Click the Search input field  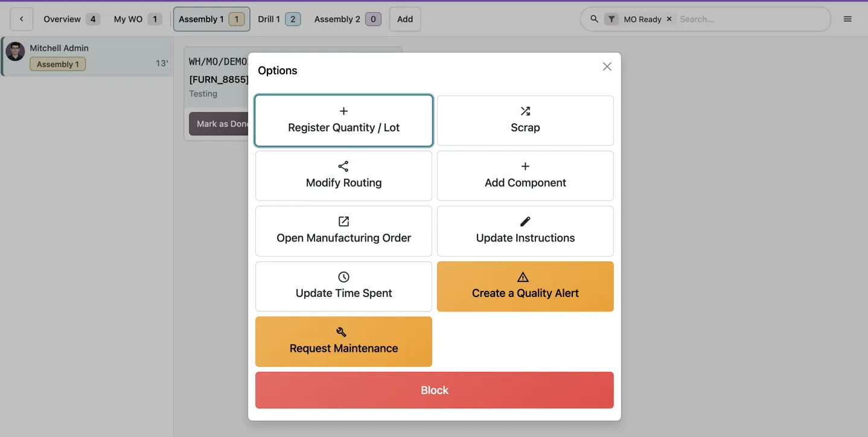(x=752, y=19)
